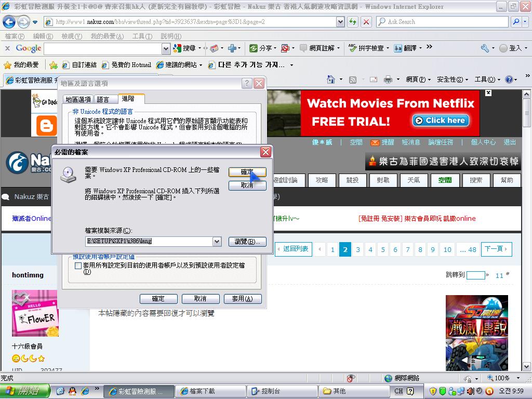Click the language bar help icon

[410, 391]
